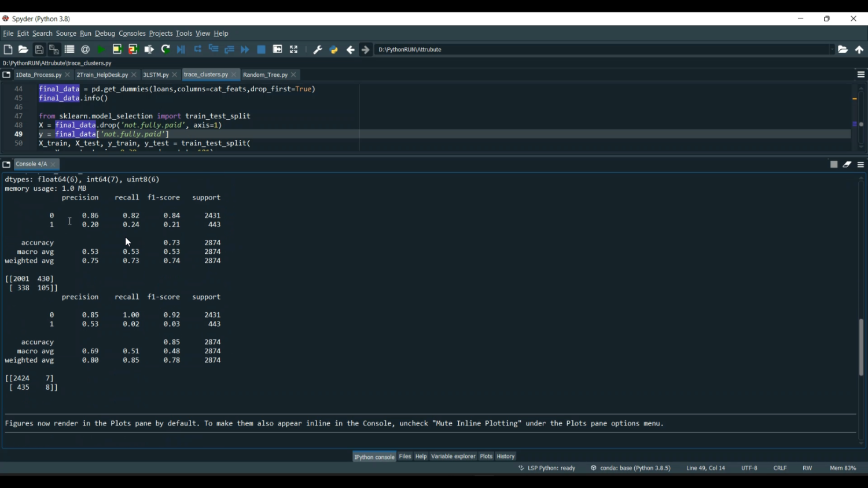
Task: Click the console vertical scrollbar handle
Action: click(861, 347)
